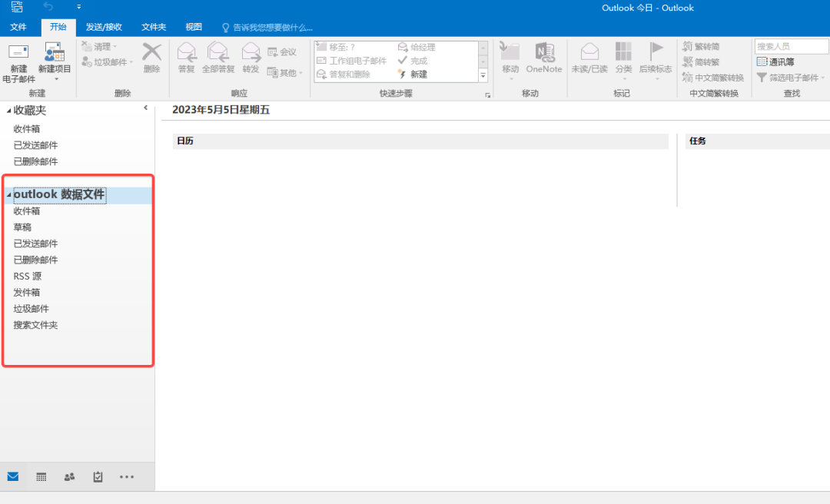The image size is (830, 504).
Task: Open the Quick Steps (快速步骤) dialog launcher
Action: pos(487,95)
